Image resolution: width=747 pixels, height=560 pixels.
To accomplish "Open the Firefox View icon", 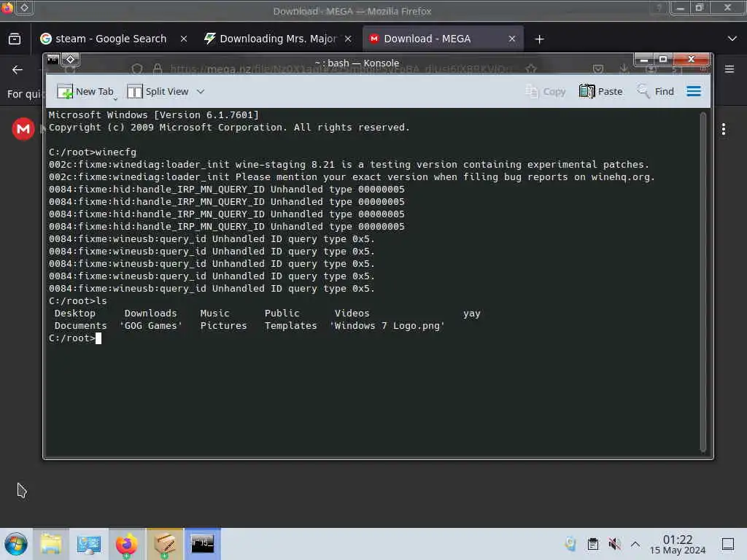I will pos(15,39).
